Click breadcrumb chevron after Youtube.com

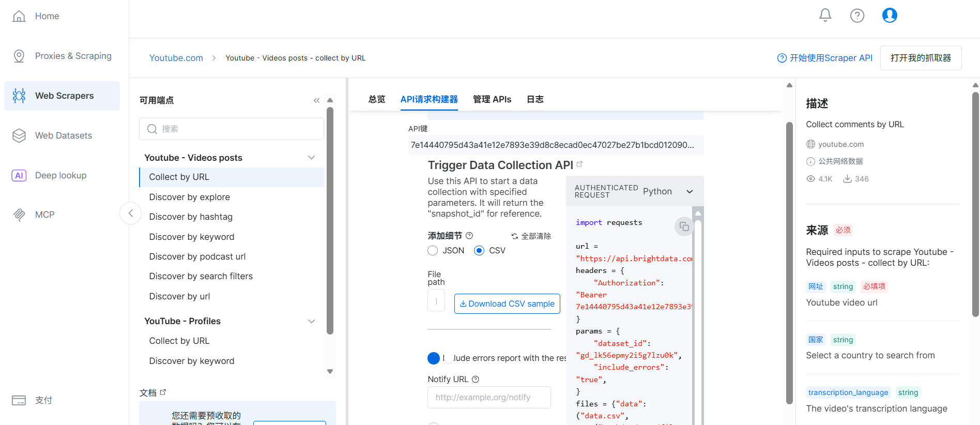click(214, 58)
